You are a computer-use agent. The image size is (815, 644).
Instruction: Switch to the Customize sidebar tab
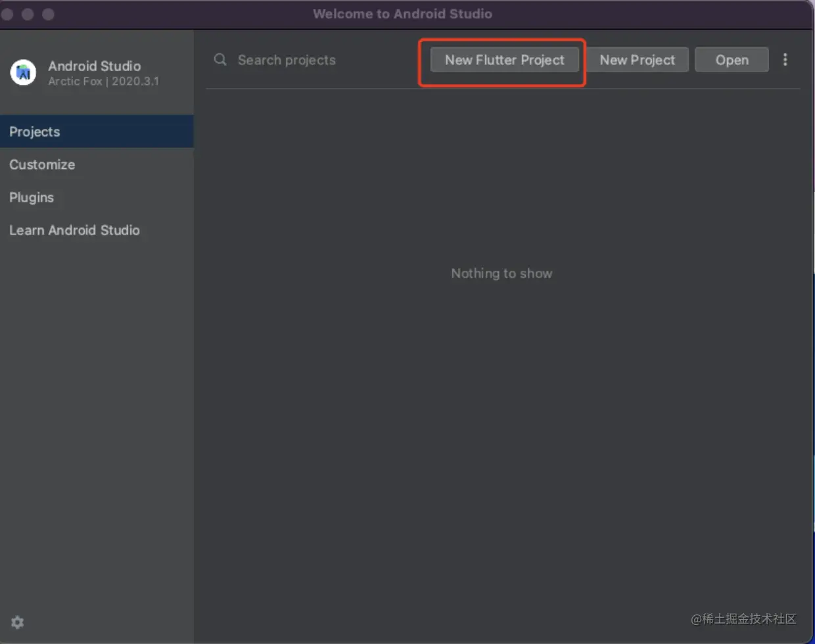97,164
